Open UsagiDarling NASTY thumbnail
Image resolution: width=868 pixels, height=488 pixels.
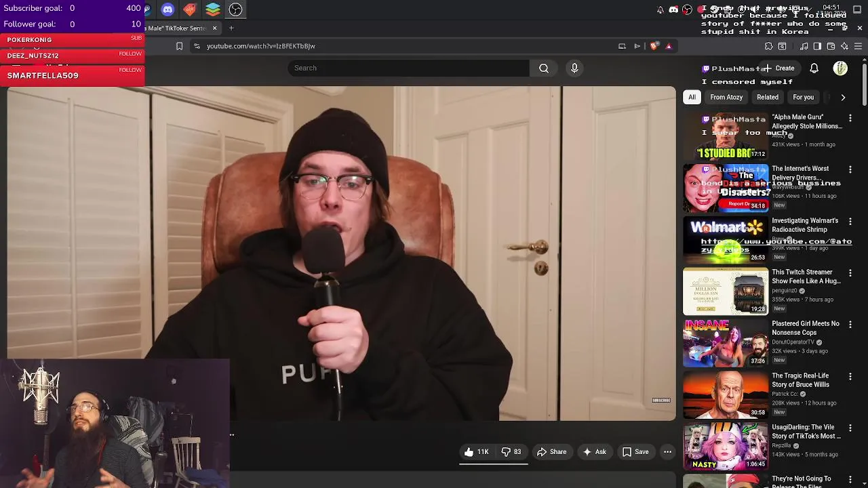tap(726, 446)
